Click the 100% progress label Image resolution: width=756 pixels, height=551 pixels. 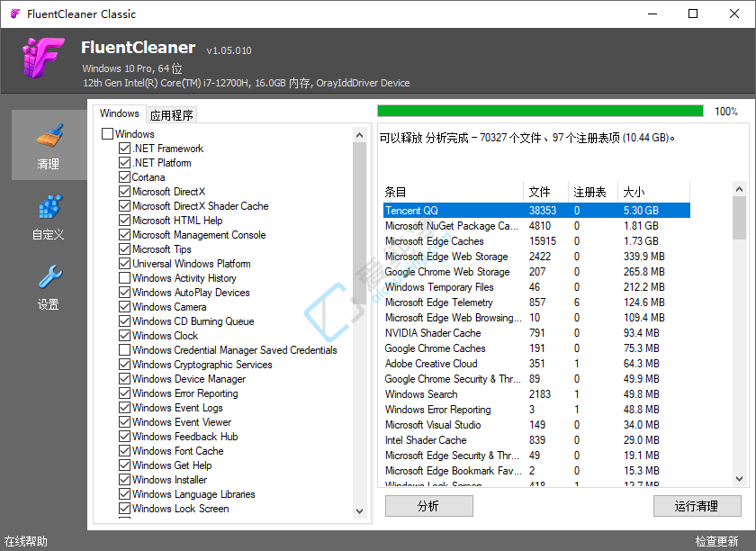click(x=726, y=112)
